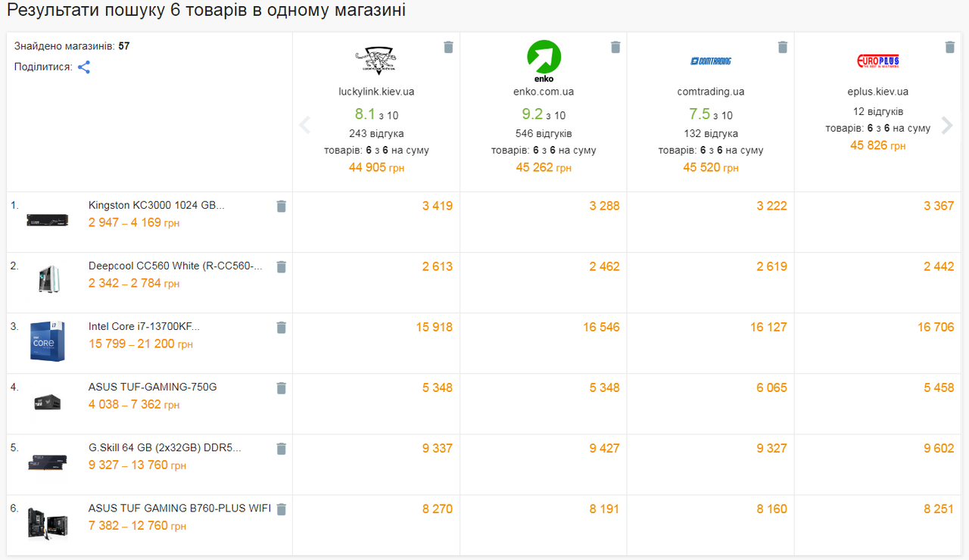The image size is (969, 560).
Task: Delete eplus.kiev.ua store column
Action: coord(950,48)
